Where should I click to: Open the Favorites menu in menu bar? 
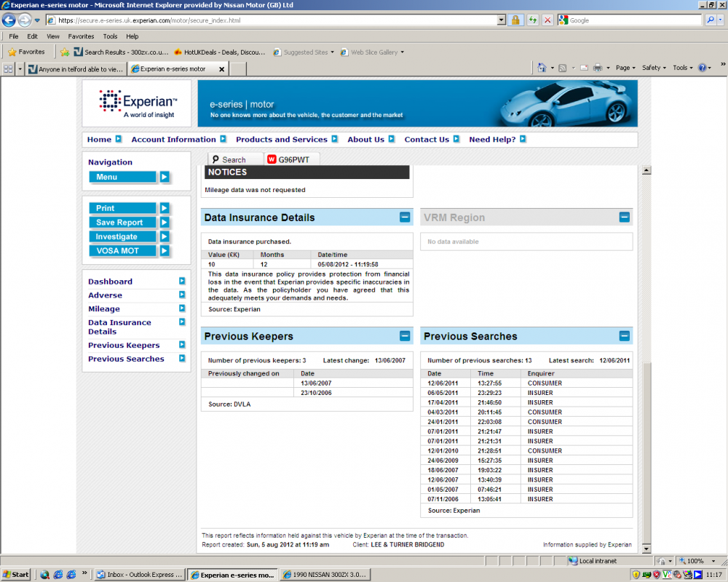81,36
